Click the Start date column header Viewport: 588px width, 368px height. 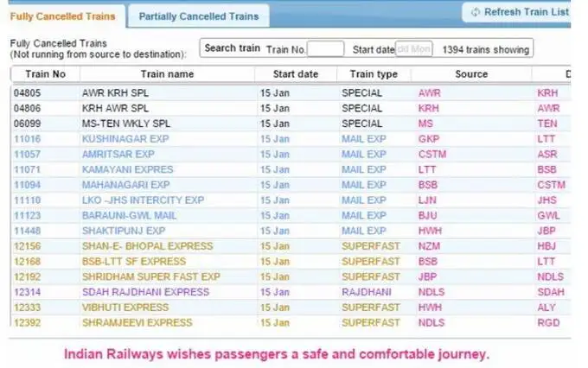[295, 74]
